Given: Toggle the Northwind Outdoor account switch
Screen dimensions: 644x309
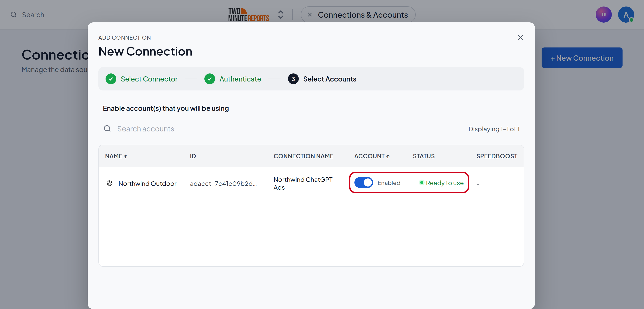Looking at the screenshot, I should click(x=364, y=183).
